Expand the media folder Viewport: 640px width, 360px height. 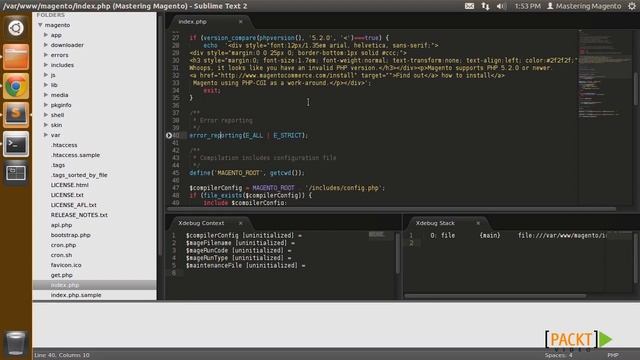[x=46, y=95]
